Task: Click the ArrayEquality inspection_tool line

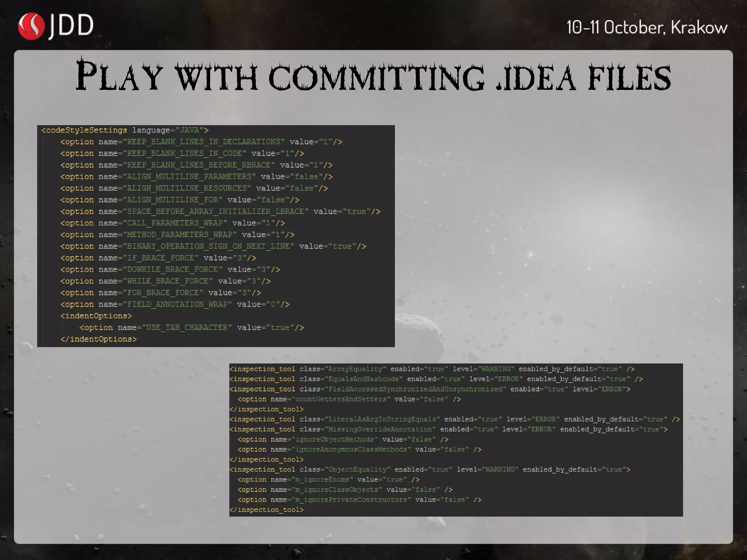Action: tap(432, 369)
